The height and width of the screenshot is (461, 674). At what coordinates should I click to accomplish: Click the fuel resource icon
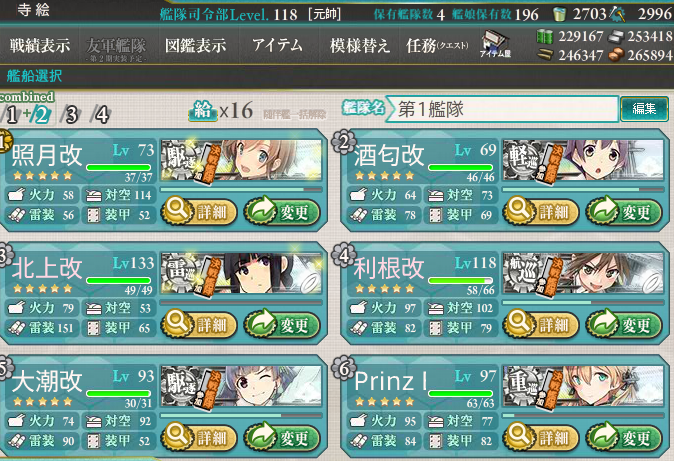[x=545, y=37]
